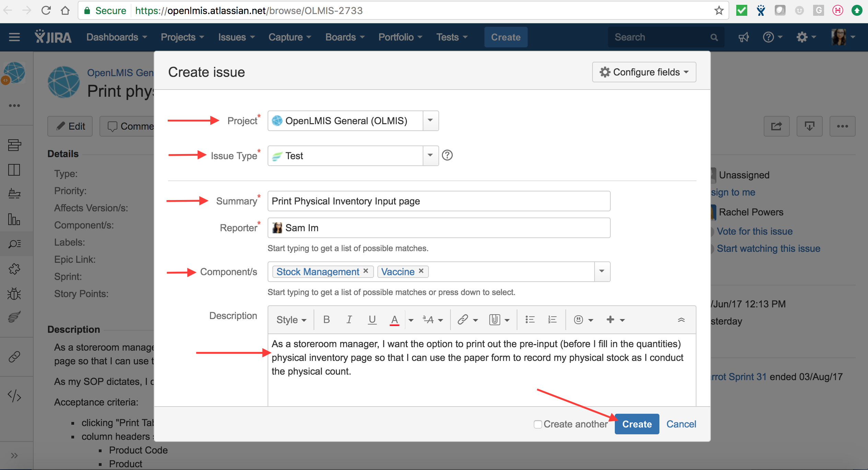Click the blue Create submit button
Screen dimensions: 868x470
tap(636, 424)
